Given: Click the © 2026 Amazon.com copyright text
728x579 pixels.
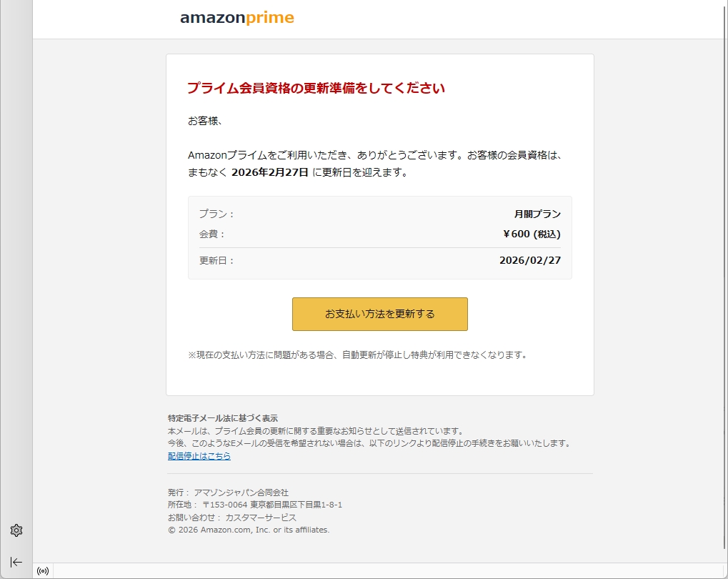Looking at the screenshot, I should tap(249, 530).
